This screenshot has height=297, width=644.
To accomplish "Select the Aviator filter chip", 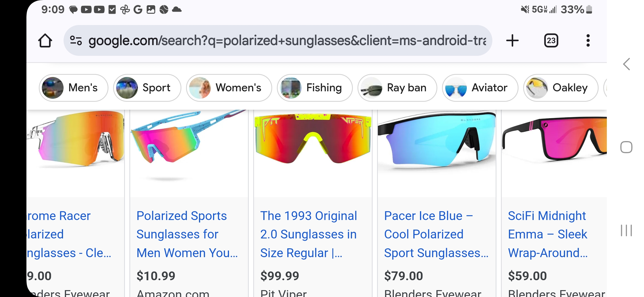I will [x=480, y=88].
